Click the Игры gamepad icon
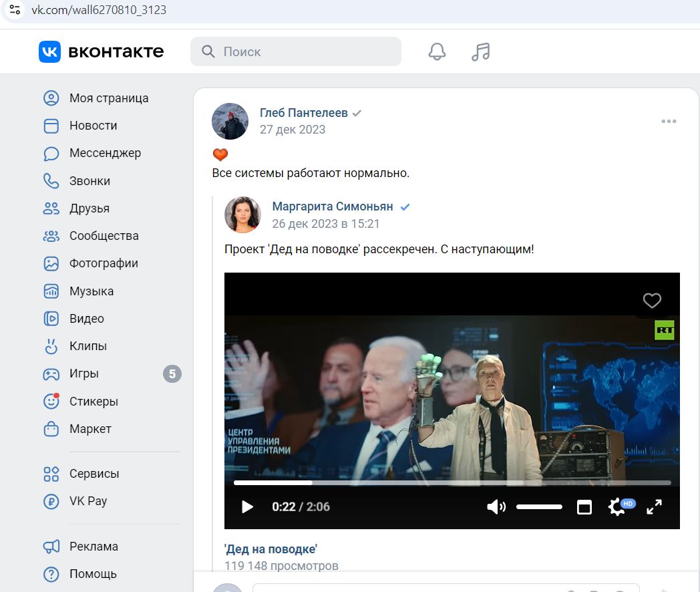This screenshot has height=592, width=700. (x=51, y=374)
